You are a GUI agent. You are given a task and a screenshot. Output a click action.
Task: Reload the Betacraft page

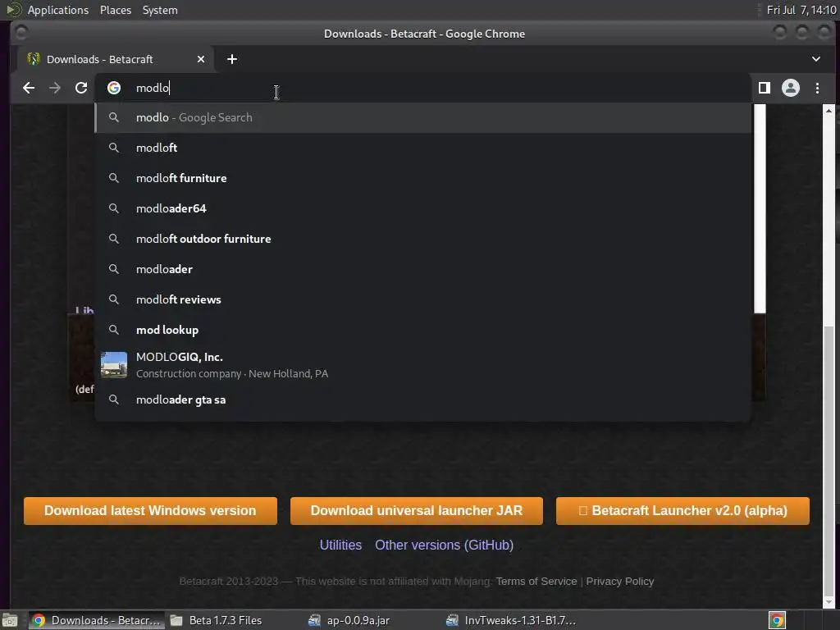(x=81, y=88)
